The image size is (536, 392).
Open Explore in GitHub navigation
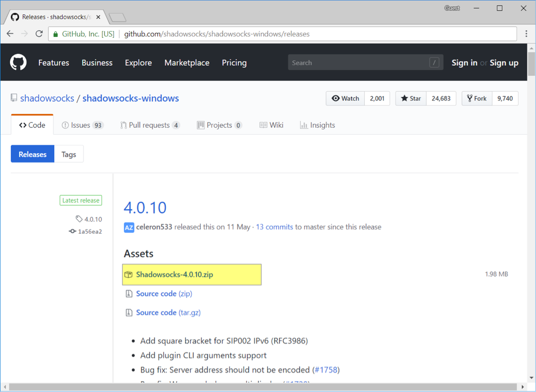[138, 63]
